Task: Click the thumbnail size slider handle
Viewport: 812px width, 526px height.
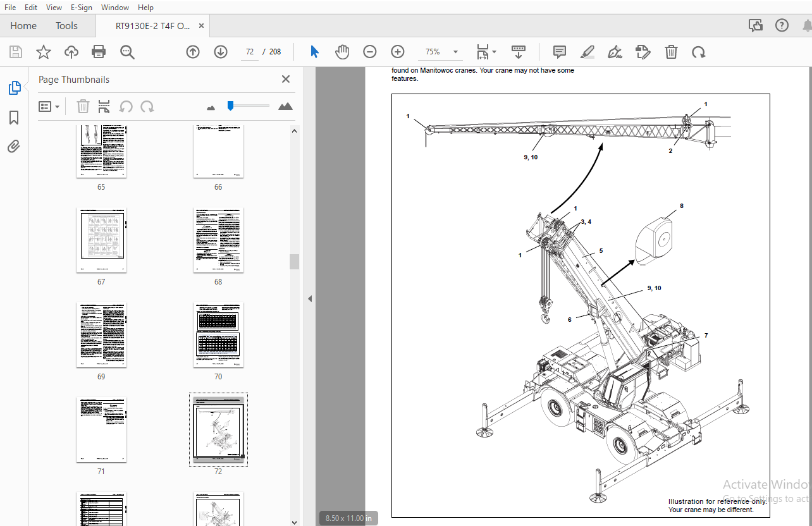Action: [x=231, y=106]
